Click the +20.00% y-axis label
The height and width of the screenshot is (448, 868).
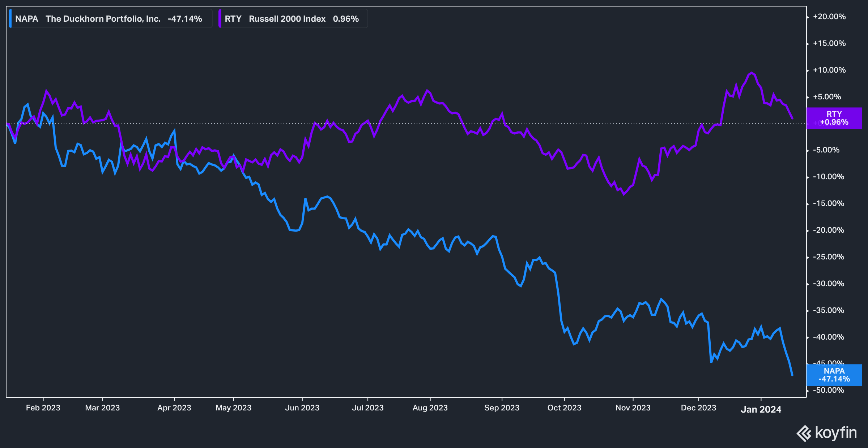click(829, 17)
